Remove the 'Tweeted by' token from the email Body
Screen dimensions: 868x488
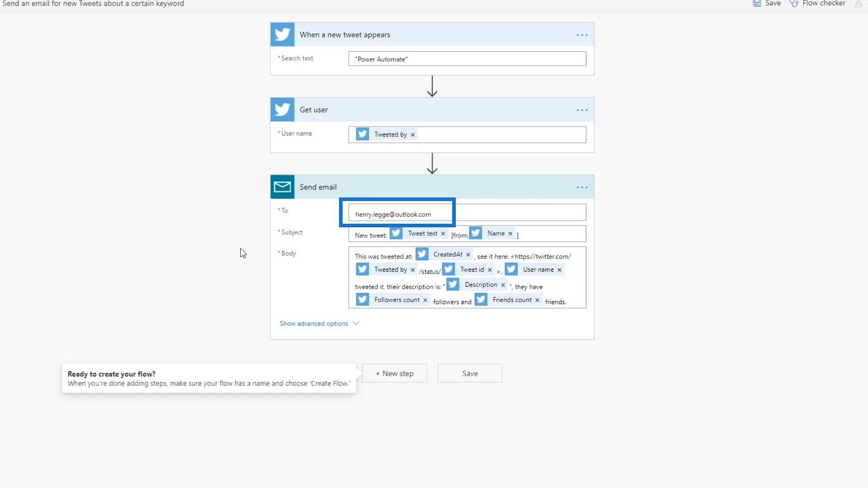(x=413, y=270)
